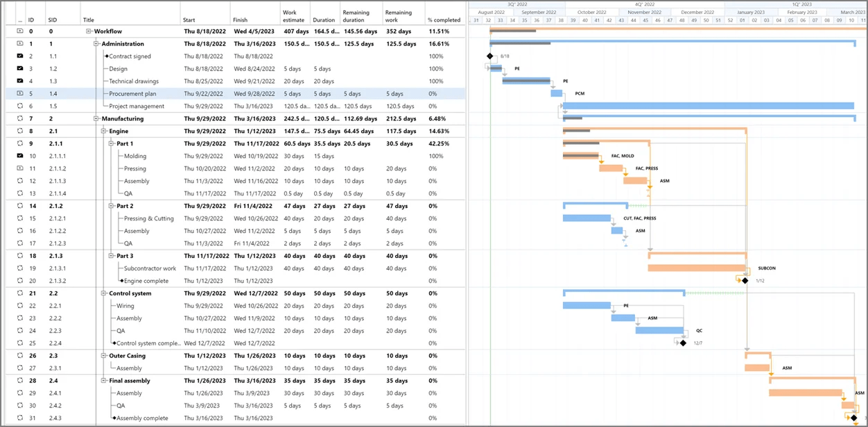868x427 pixels.
Task: Click the 12/7 Control system milestone diamond
Action: pyautogui.click(x=683, y=343)
